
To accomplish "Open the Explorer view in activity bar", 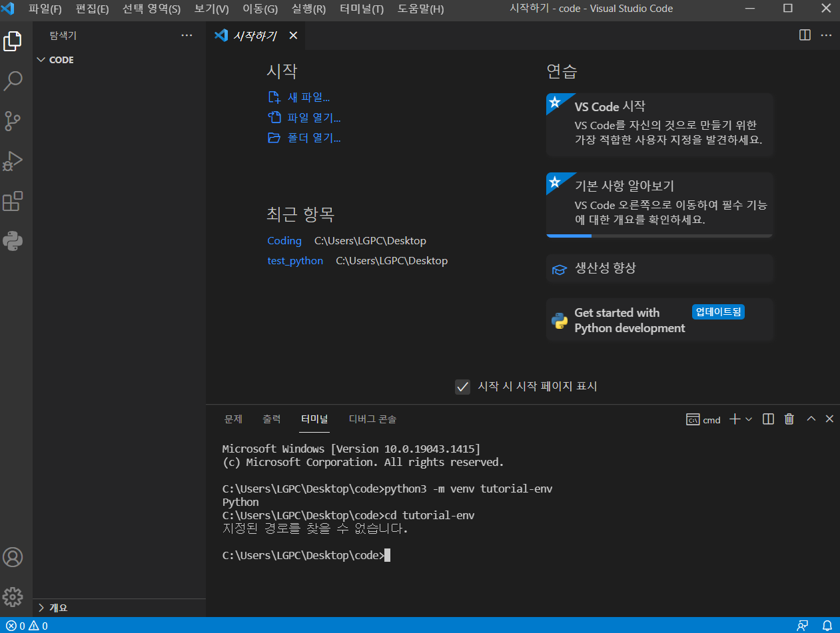I will point(13,41).
